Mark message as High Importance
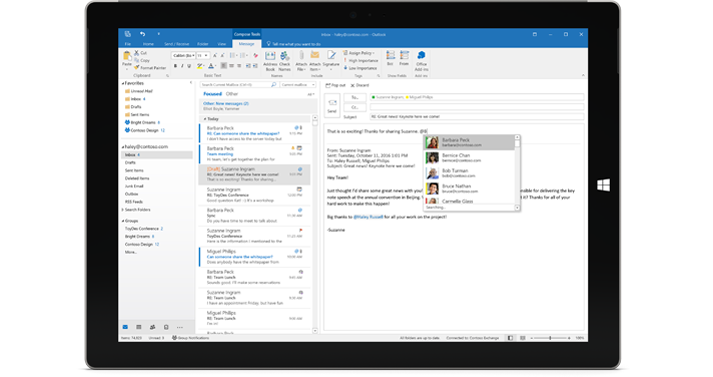 pyautogui.click(x=361, y=60)
